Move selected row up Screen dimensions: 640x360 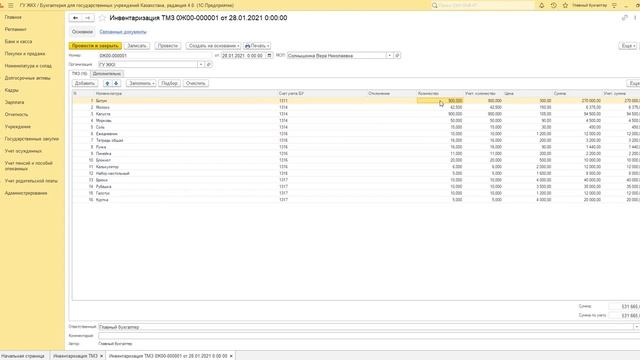pos(107,83)
